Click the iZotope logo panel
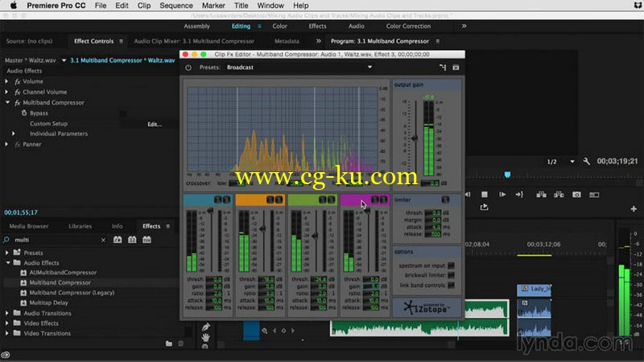 (427, 307)
